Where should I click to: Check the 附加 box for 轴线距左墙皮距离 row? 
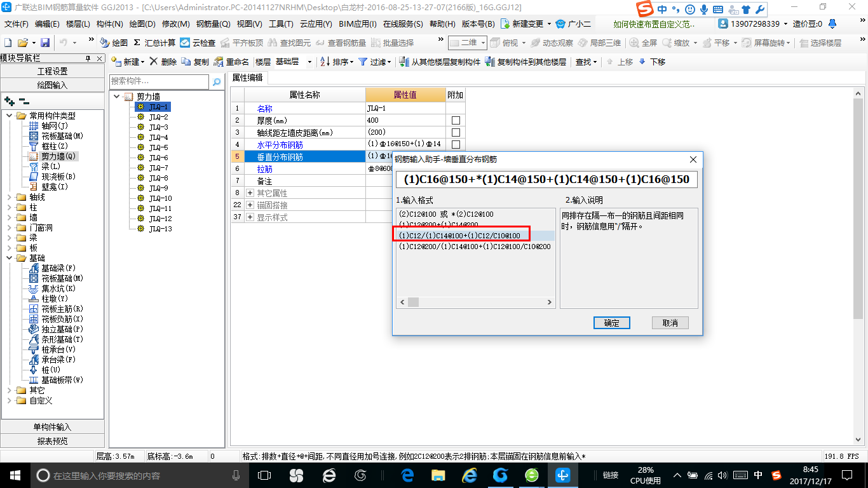456,132
